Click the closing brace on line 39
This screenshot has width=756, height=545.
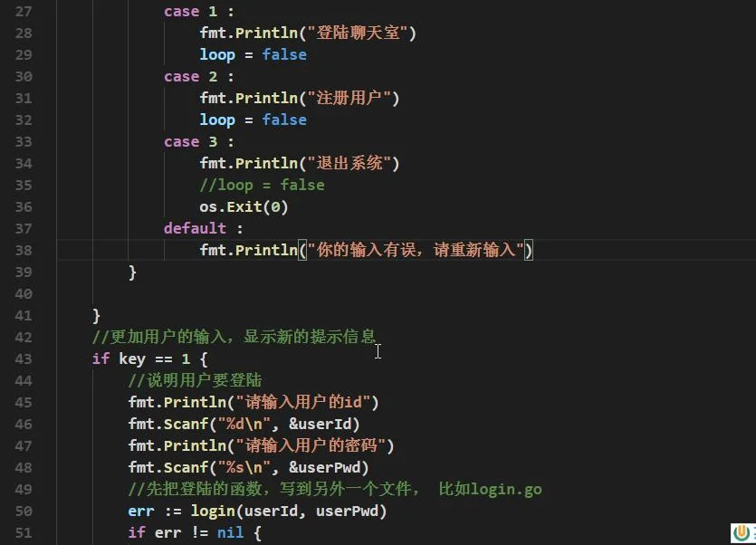pos(132,272)
